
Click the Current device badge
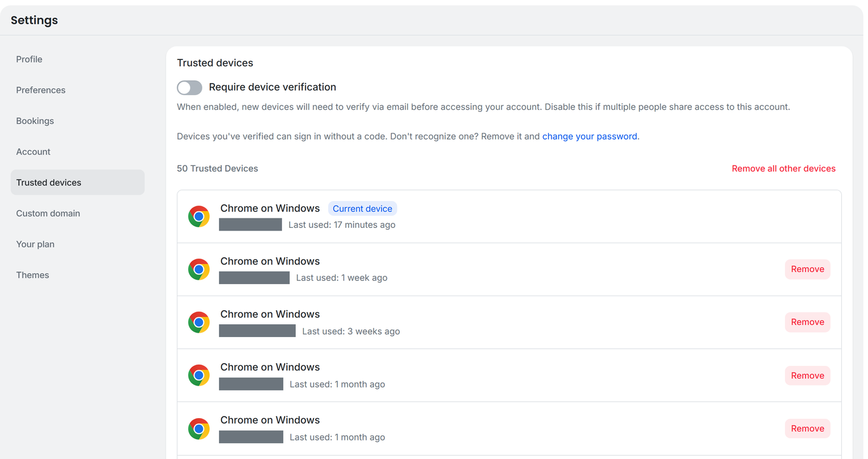[363, 209]
